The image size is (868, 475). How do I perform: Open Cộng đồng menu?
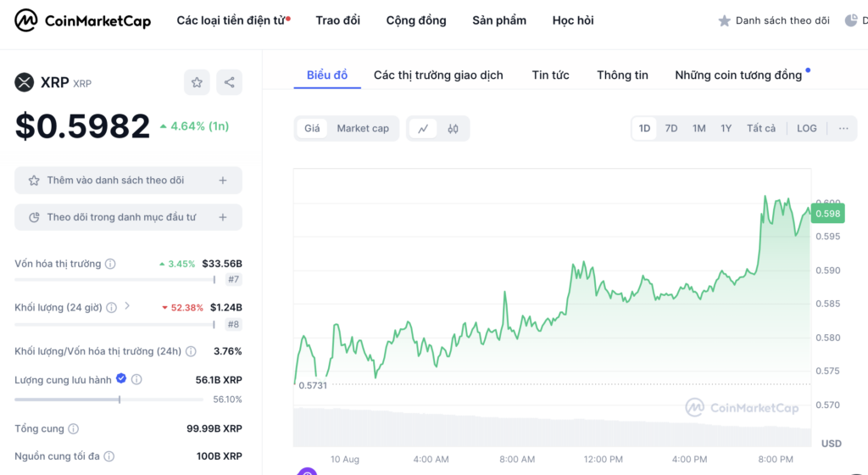point(416,20)
